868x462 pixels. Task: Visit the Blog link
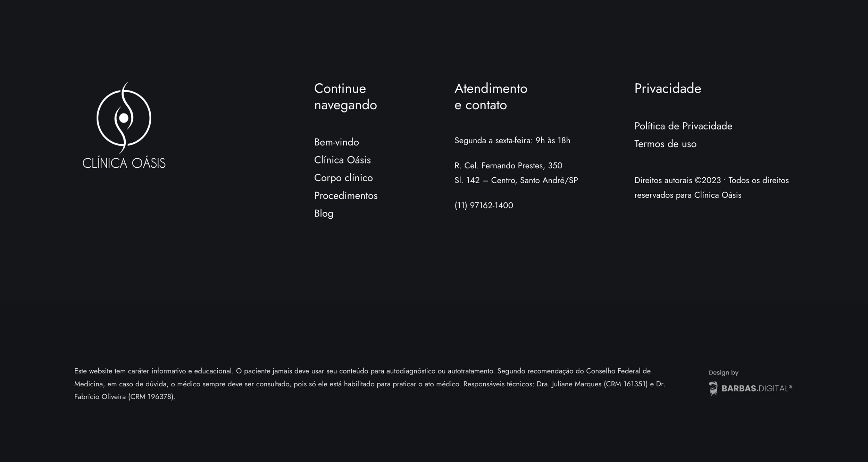[323, 213]
